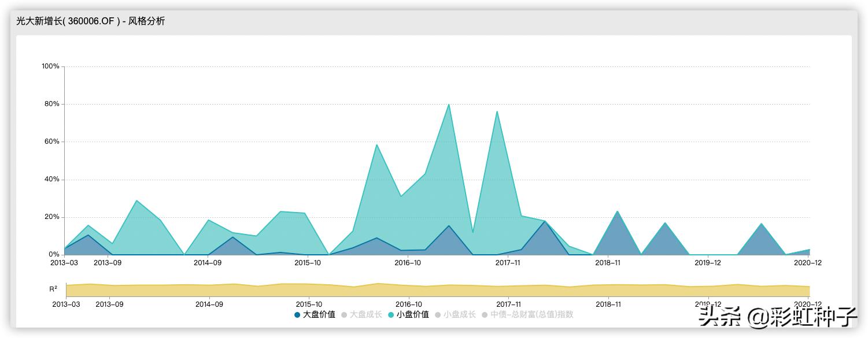The width and height of the screenshot is (868, 338).
Task: Click the 2020-12 label on main x-axis
Action: click(x=808, y=263)
